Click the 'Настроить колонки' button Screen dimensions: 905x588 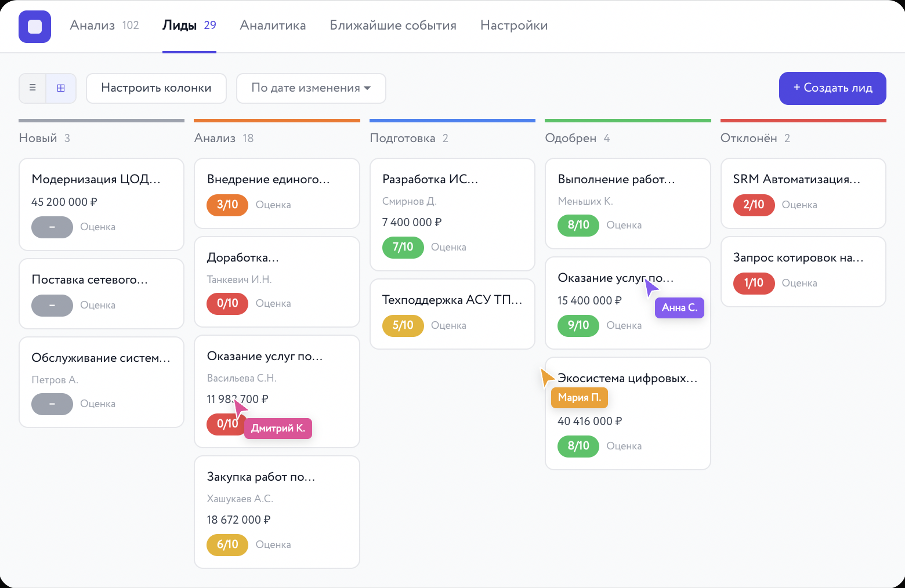pyautogui.click(x=156, y=88)
